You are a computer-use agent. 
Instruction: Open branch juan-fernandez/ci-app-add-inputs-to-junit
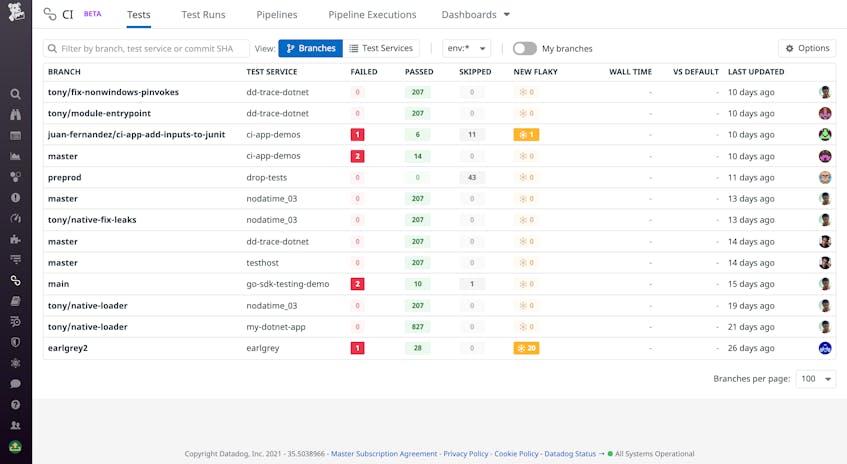pos(137,135)
